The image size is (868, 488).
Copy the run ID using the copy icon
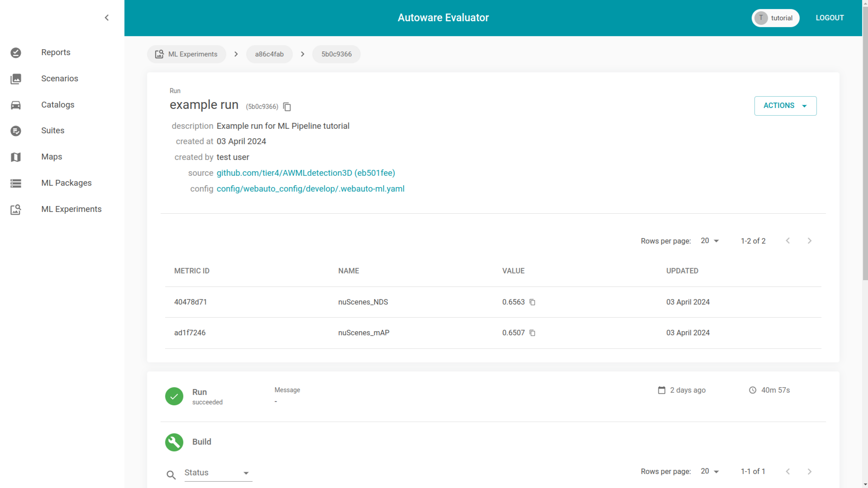[287, 107]
